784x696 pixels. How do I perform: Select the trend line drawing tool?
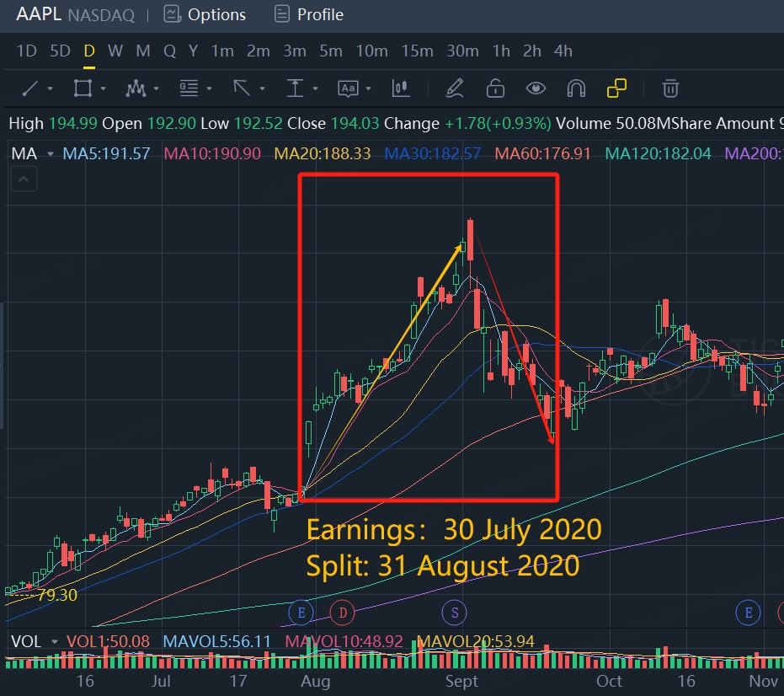click(x=30, y=88)
